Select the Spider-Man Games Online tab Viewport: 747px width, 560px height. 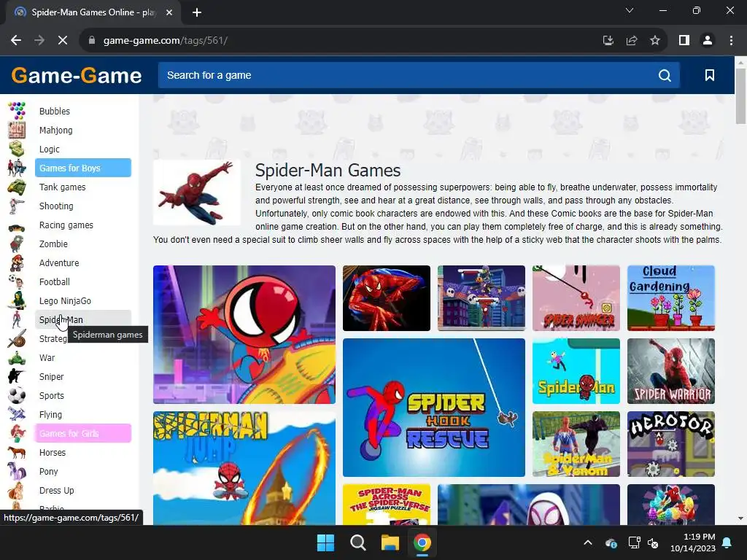click(x=93, y=12)
